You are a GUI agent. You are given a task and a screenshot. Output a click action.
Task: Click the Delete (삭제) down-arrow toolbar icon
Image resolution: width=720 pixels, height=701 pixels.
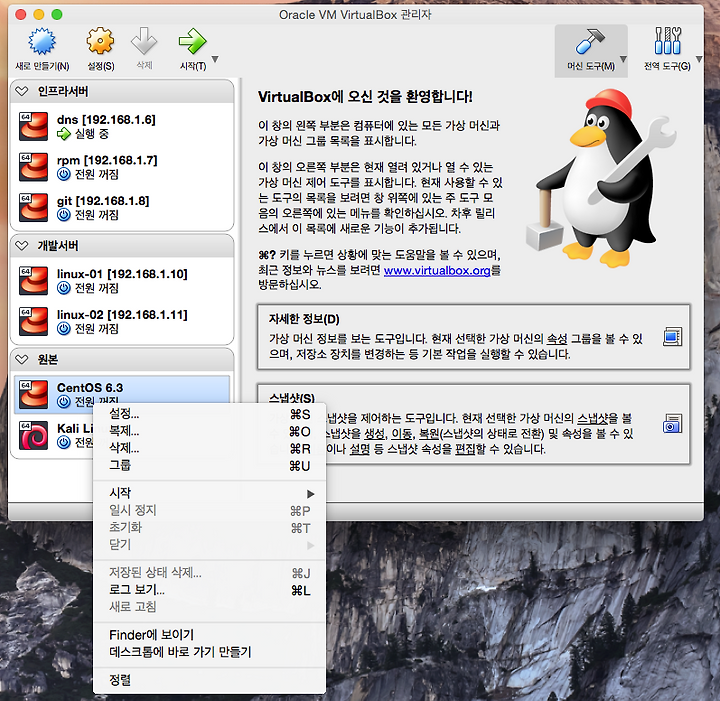coord(144,41)
